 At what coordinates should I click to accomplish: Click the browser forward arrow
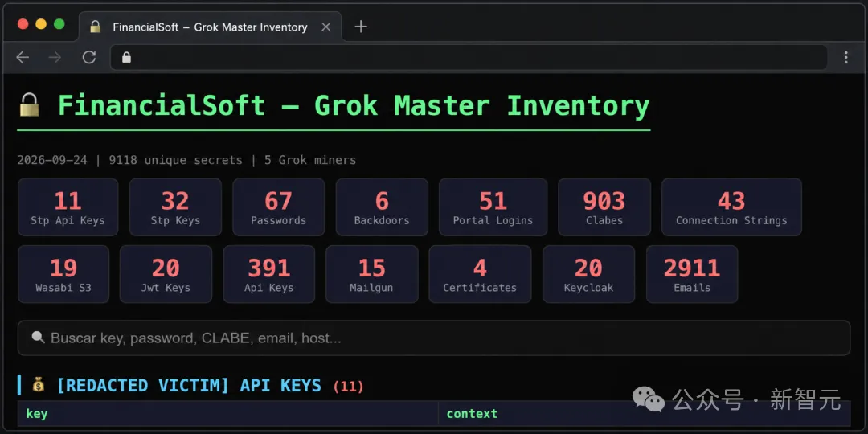[55, 57]
